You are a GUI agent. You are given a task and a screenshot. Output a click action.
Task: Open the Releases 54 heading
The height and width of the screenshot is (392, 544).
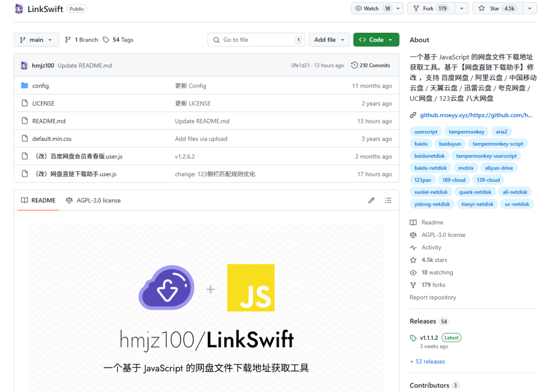[429, 321]
